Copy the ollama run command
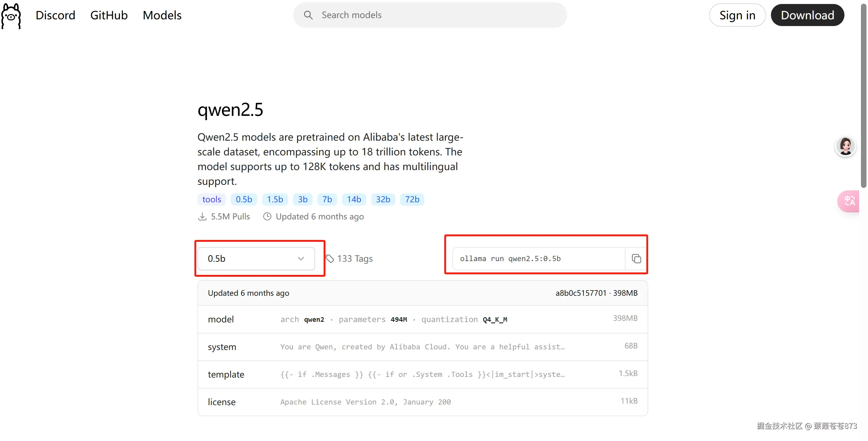Viewport: 868px width, 441px height. click(x=636, y=259)
